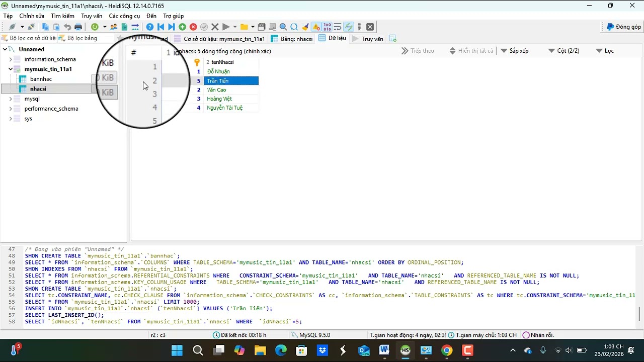
Task: Jump to last row icon
Action: (x=172, y=27)
